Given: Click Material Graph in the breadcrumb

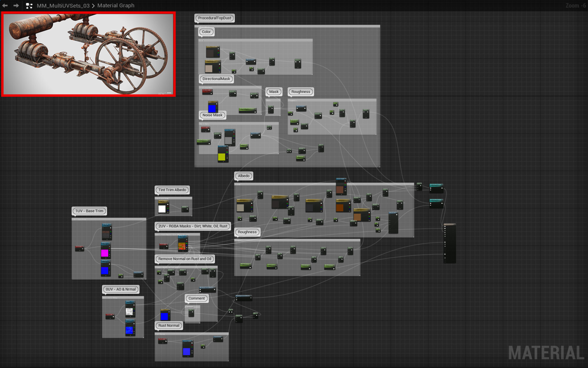Looking at the screenshot, I should tap(116, 5).
